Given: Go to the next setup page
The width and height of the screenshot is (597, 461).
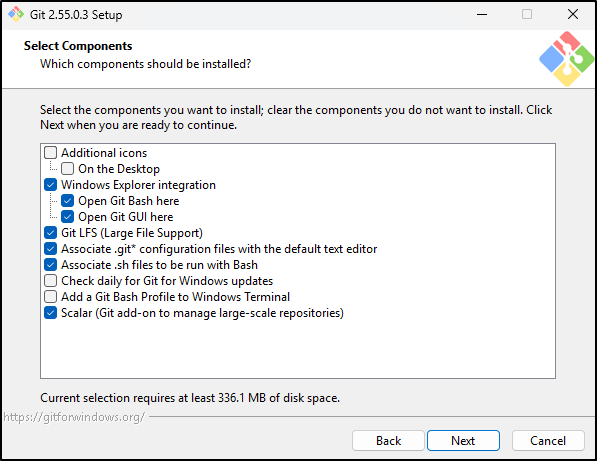Looking at the screenshot, I should [x=463, y=440].
